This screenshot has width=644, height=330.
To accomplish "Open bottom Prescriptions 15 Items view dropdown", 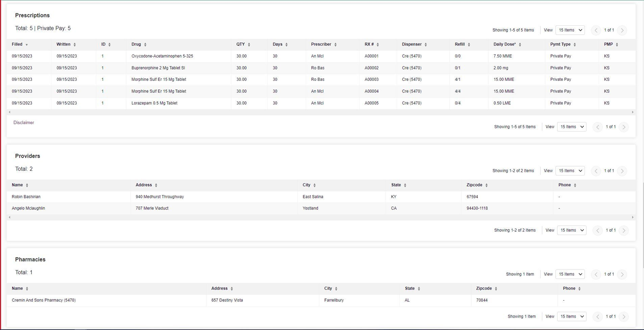I will 572,127.
